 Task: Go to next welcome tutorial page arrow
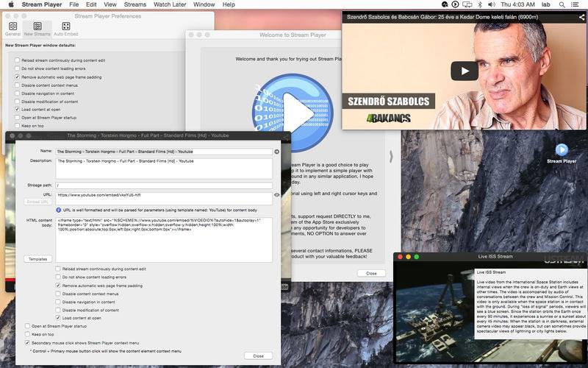point(391,156)
